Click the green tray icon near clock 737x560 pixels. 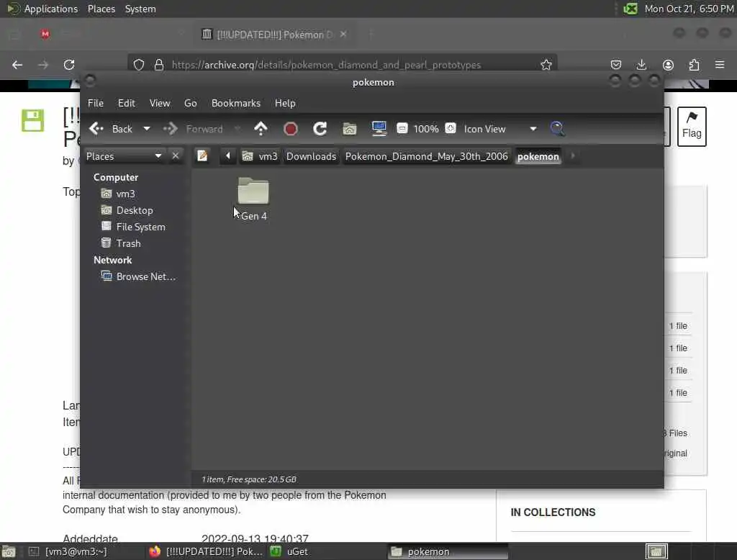click(630, 9)
